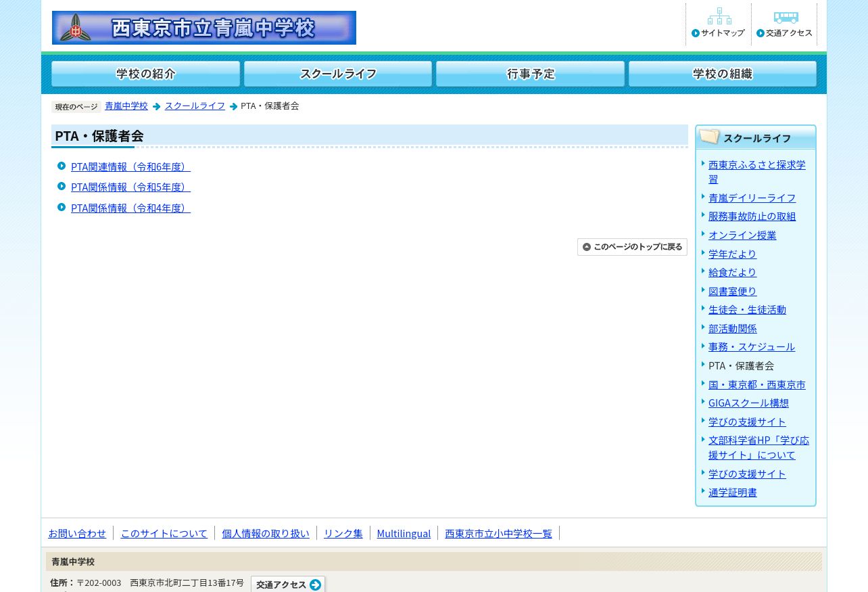Open 文部科学省HP「学び応援サイト」について link
Image resolution: width=868 pixels, height=592 pixels.
[x=758, y=447]
